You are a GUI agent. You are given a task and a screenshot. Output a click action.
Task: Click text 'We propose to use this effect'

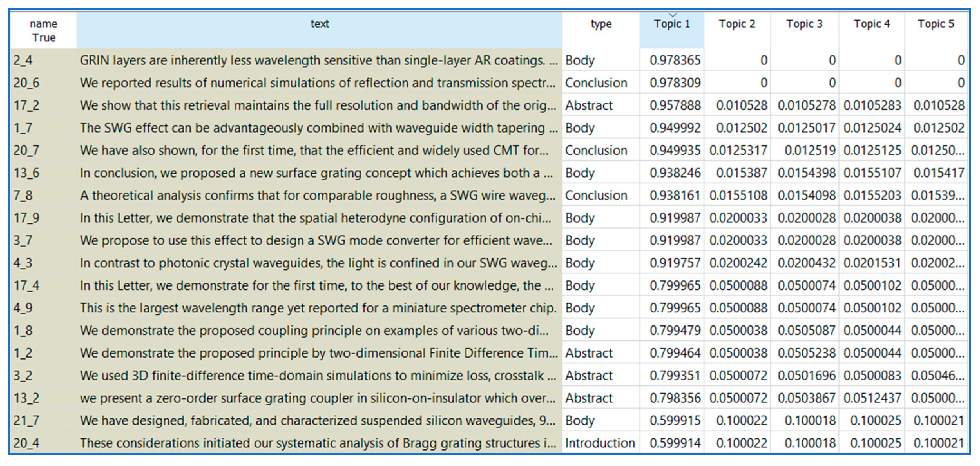[316, 240]
